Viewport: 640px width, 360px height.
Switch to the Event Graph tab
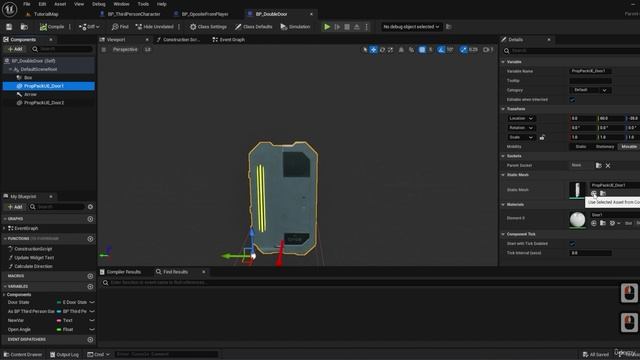(x=229, y=40)
